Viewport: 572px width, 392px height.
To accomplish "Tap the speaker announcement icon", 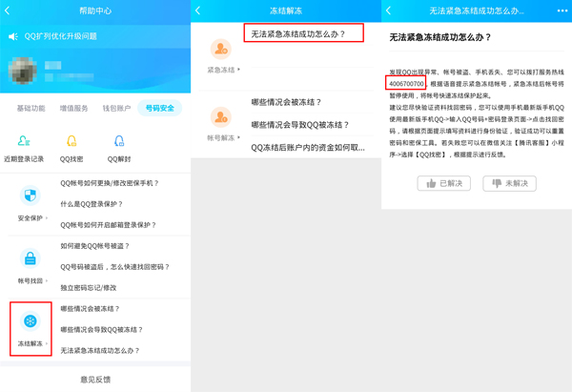I will 13,36.
